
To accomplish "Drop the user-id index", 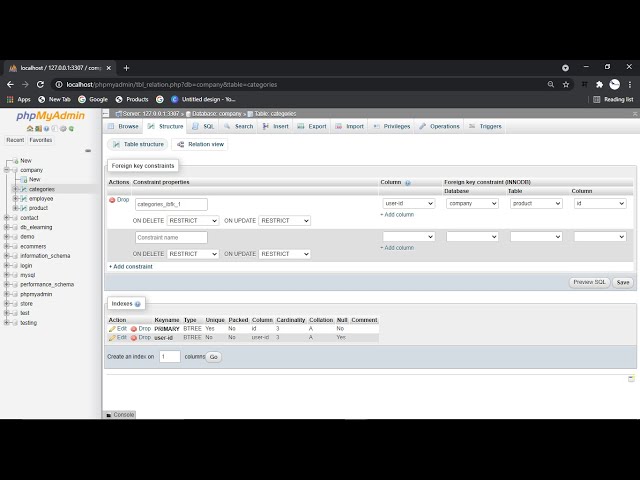I will pos(141,338).
